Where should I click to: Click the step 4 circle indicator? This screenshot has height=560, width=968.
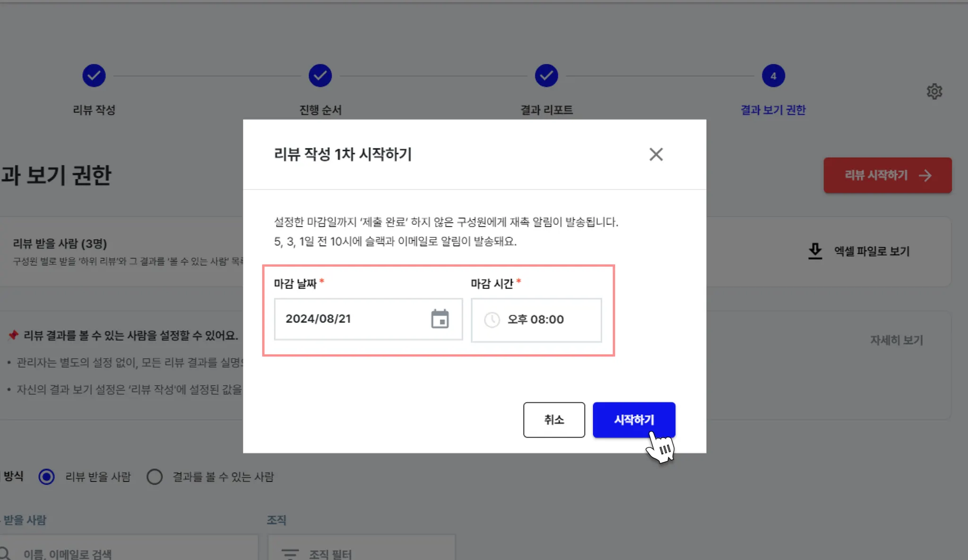(773, 76)
